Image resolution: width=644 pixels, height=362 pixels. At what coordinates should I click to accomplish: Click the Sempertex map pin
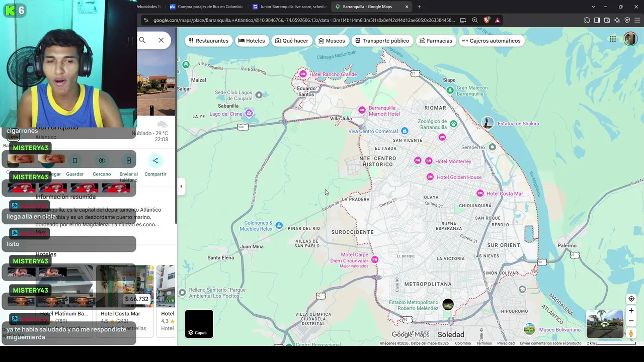pyautogui.click(x=492, y=147)
